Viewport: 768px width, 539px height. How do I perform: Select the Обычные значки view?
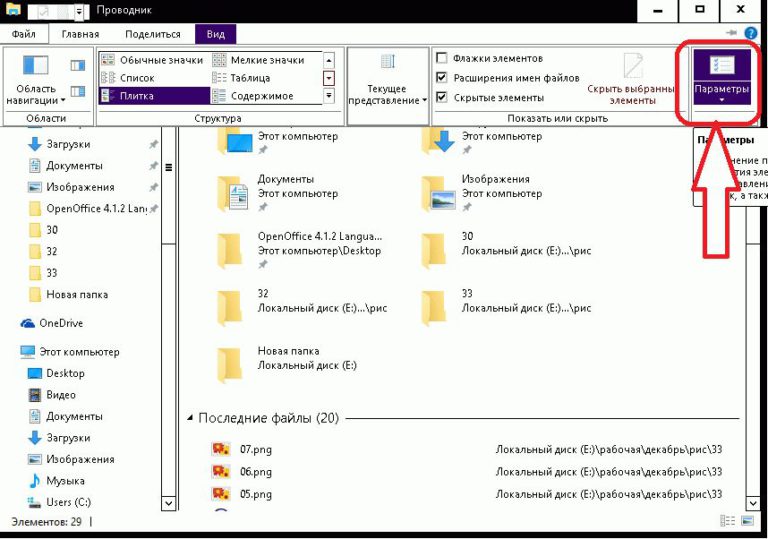[x=152, y=60]
